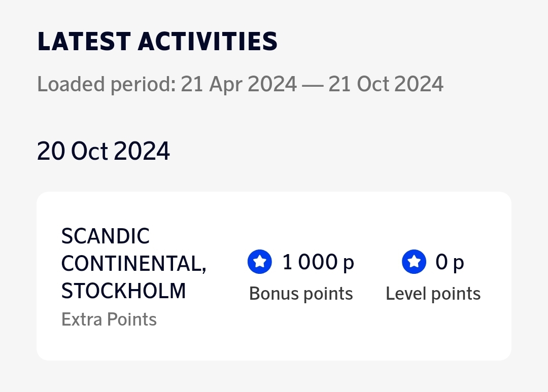This screenshot has height=392, width=548.
Task: Tap the 0 p level value
Action: [x=450, y=262]
